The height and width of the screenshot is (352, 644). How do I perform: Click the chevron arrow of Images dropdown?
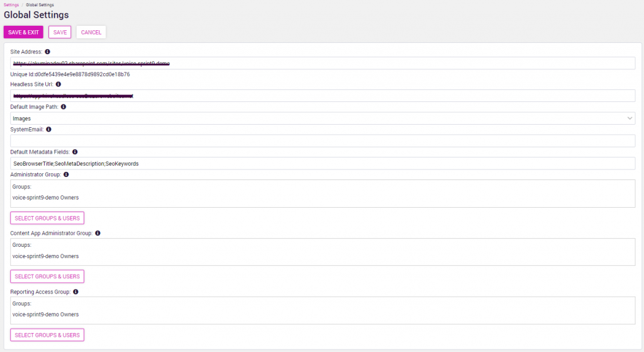tap(630, 118)
